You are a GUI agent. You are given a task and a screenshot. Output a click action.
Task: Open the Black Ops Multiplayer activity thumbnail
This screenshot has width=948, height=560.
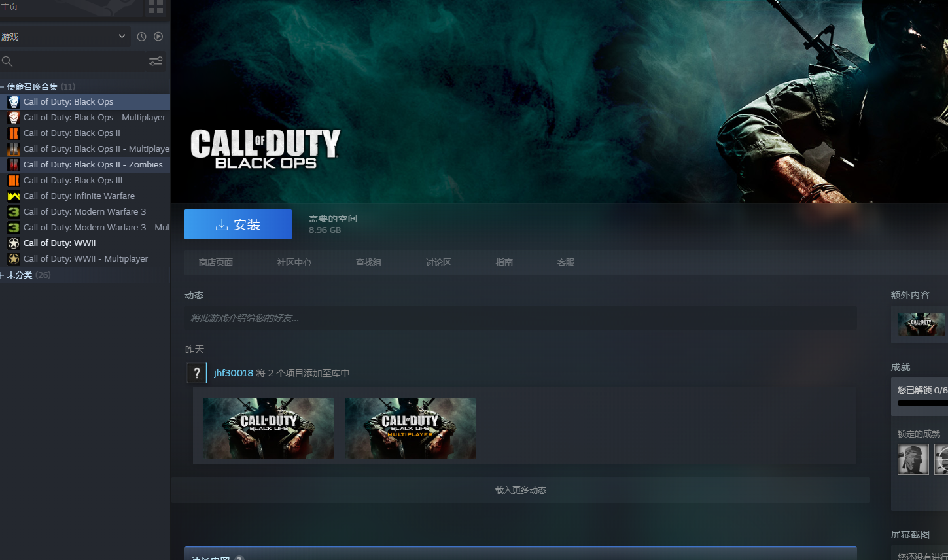[410, 428]
